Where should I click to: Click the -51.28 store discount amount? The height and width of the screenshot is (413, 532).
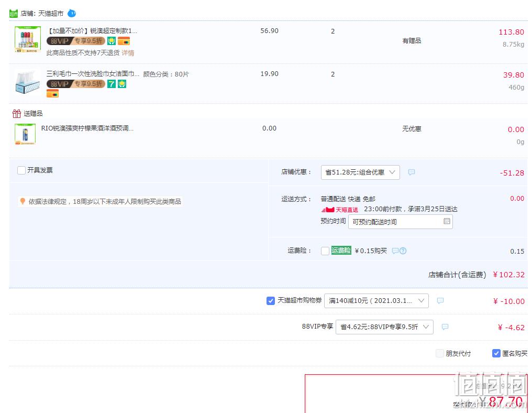point(512,173)
